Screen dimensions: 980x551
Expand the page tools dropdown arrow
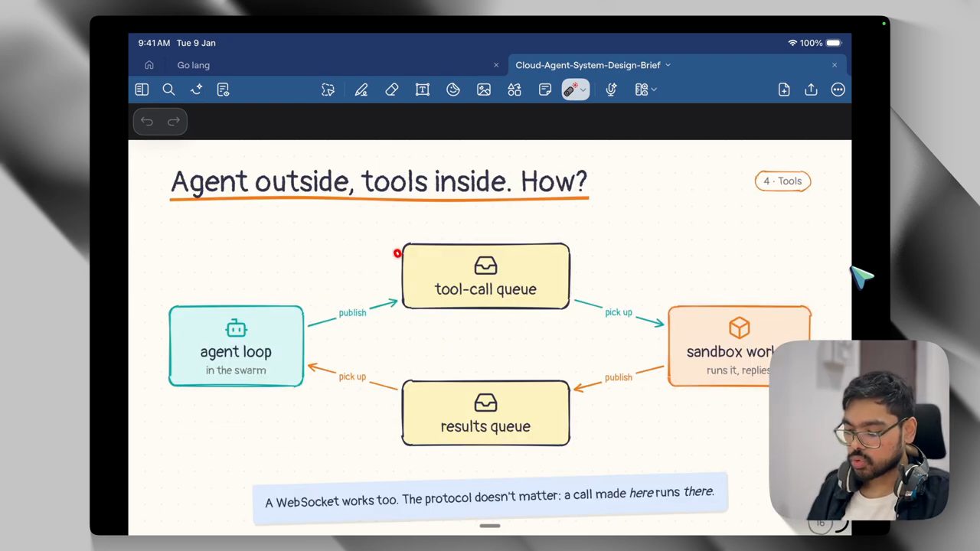[x=654, y=90]
